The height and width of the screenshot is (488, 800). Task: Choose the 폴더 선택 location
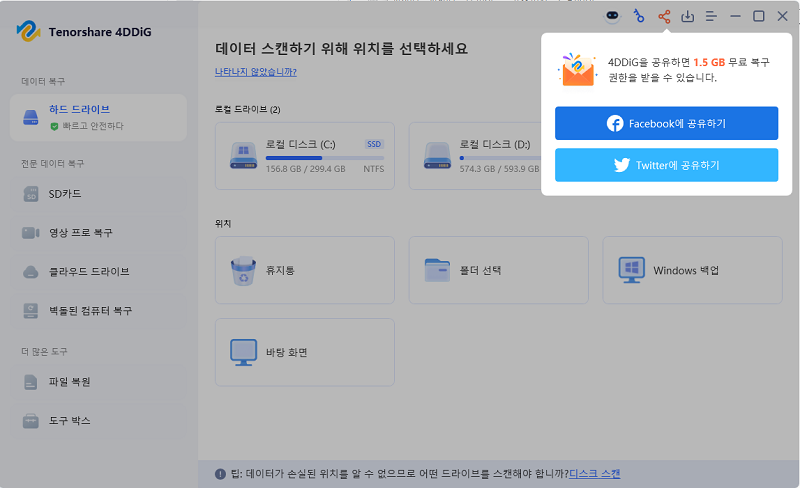coord(498,270)
